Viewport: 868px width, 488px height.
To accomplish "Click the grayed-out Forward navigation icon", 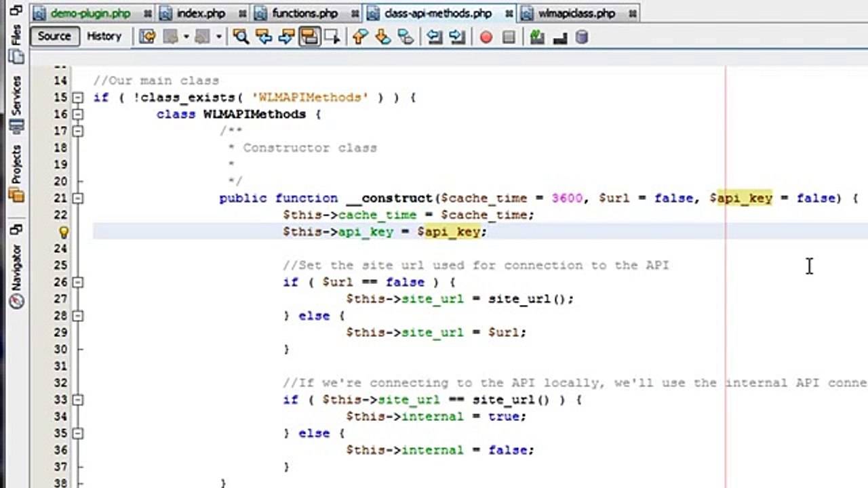I will [202, 37].
